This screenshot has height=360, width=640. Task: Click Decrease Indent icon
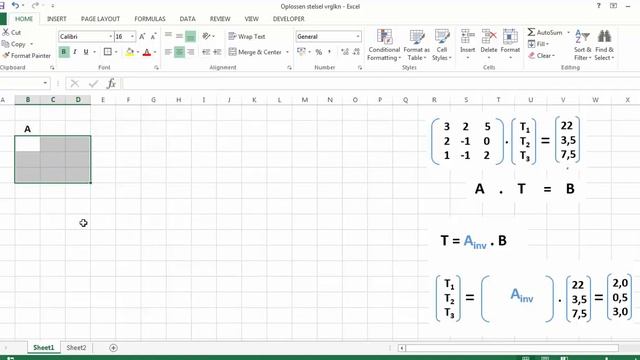click(206, 52)
